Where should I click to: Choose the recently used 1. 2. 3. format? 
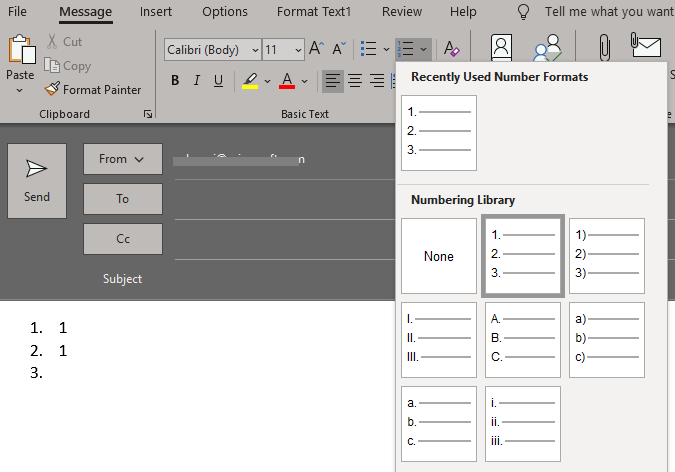pos(439,133)
